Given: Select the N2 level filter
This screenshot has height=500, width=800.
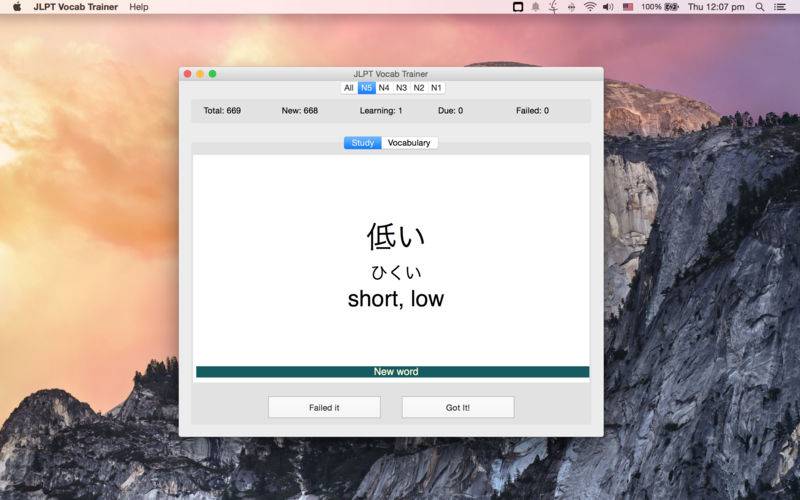Looking at the screenshot, I should pos(419,88).
